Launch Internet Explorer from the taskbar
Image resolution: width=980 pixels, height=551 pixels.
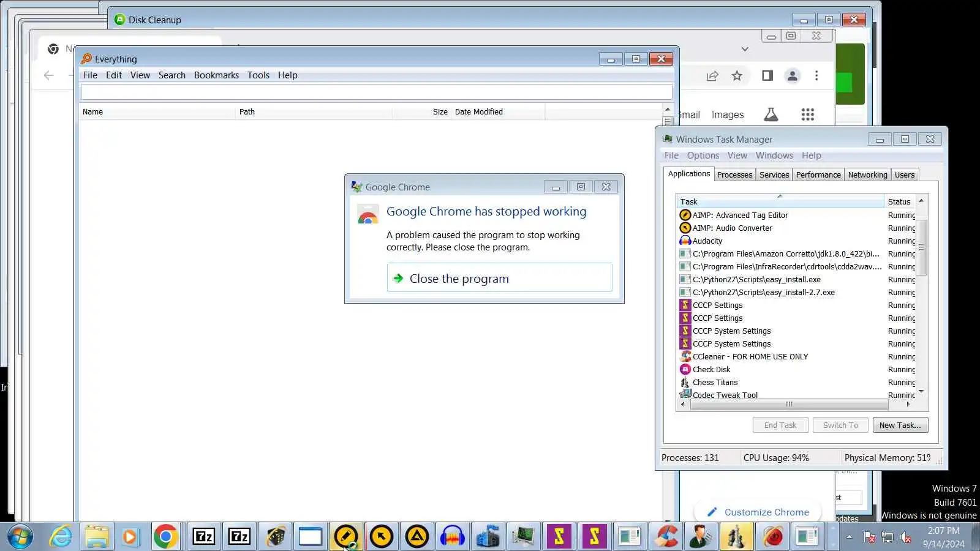(60, 537)
